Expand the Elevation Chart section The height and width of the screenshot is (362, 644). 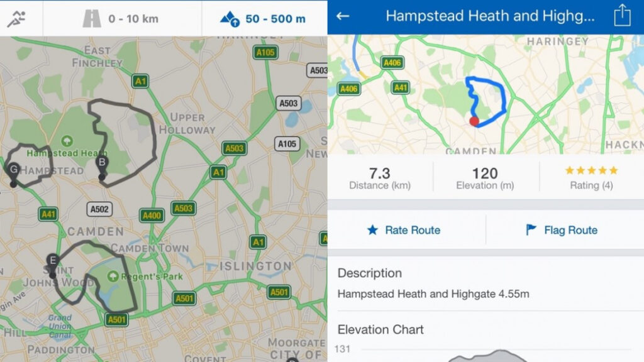380,329
